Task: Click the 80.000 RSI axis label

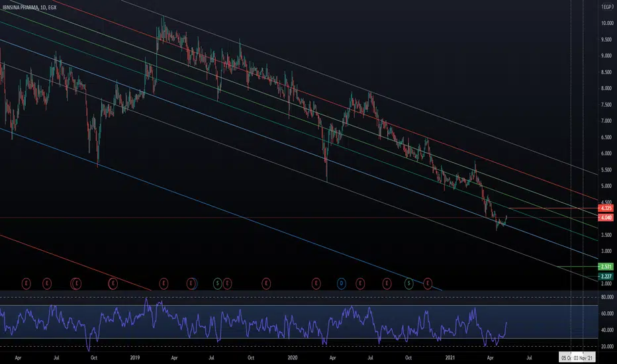Action: (607, 297)
